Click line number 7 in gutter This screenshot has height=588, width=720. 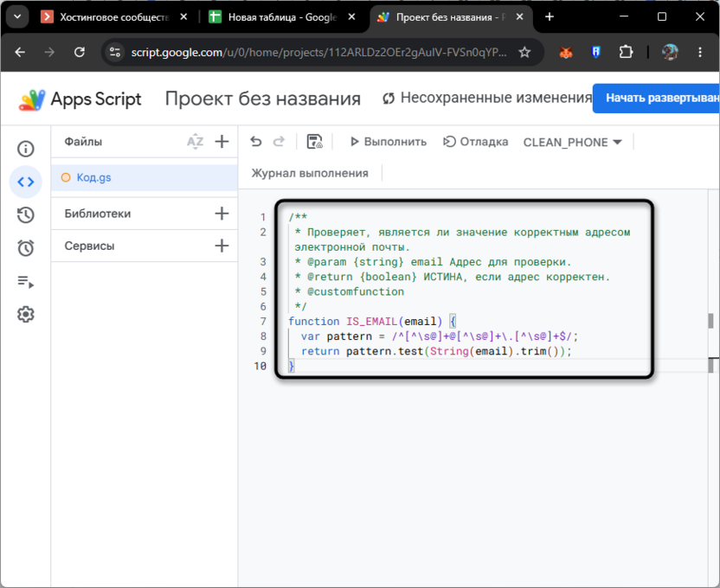[263, 322]
